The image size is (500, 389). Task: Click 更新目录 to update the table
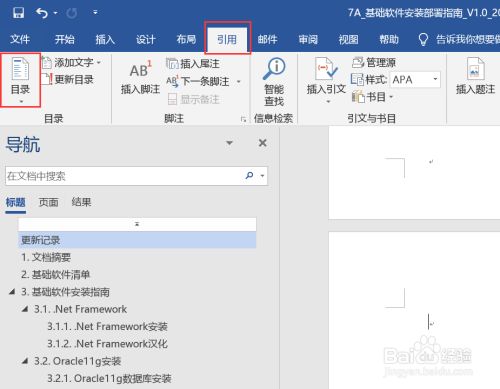68,79
